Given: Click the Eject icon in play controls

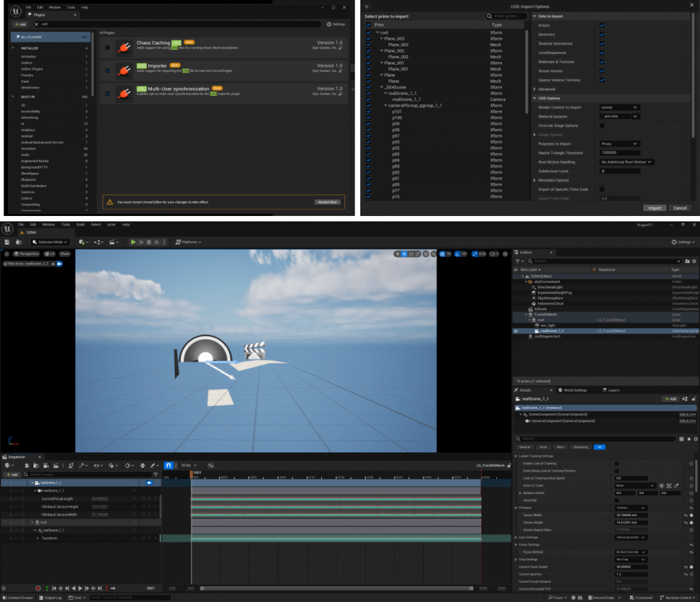Looking at the screenshot, I should (157, 242).
